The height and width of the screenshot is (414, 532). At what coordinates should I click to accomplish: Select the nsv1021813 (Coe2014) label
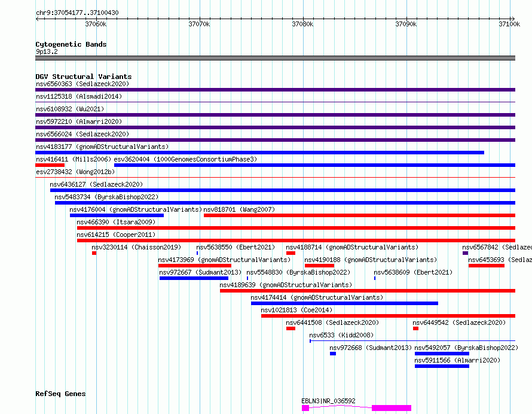click(x=296, y=310)
